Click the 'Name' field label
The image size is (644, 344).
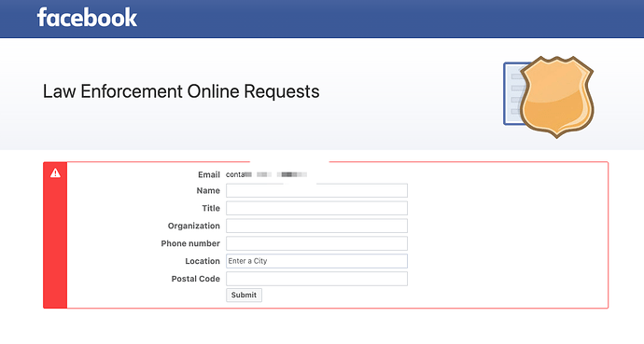208,191
